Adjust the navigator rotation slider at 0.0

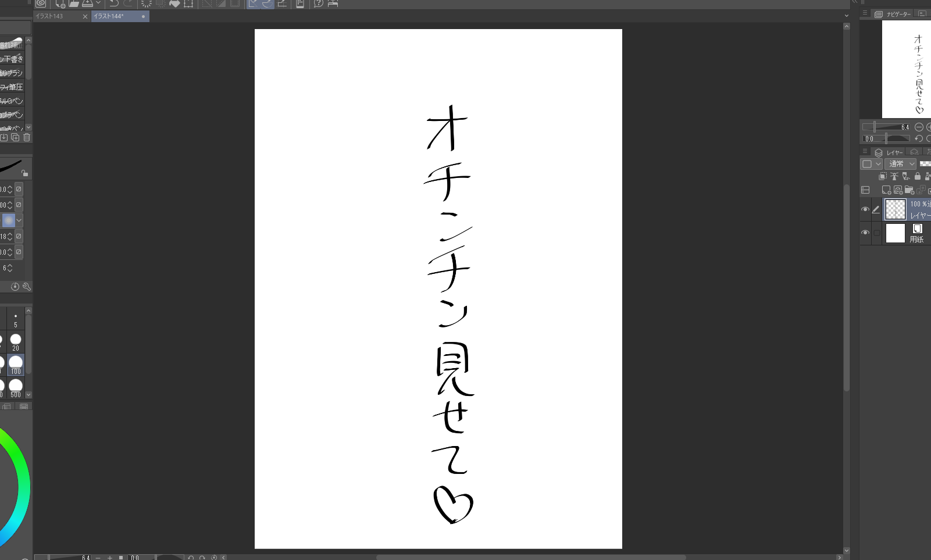click(886, 138)
